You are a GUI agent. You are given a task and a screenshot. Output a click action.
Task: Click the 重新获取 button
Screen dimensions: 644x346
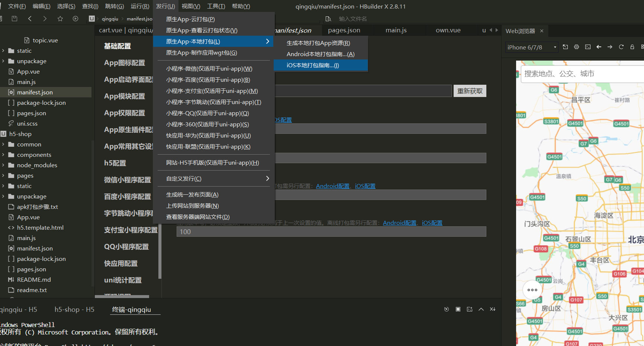click(x=470, y=91)
